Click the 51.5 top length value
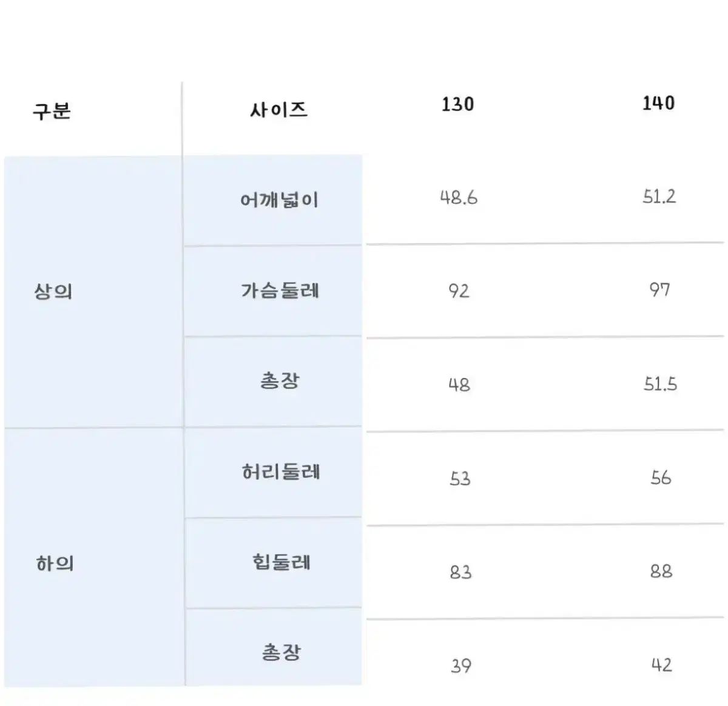 tap(660, 384)
